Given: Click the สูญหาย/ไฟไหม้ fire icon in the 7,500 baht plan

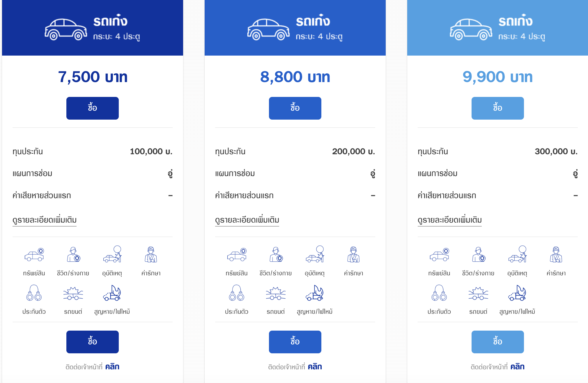Looking at the screenshot, I should (112, 293).
